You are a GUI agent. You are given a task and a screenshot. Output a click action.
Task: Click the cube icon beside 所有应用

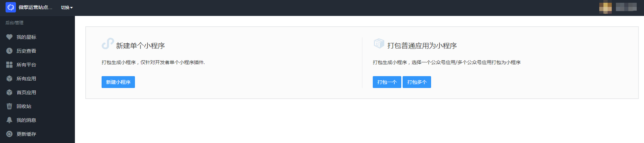pyautogui.click(x=9, y=79)
